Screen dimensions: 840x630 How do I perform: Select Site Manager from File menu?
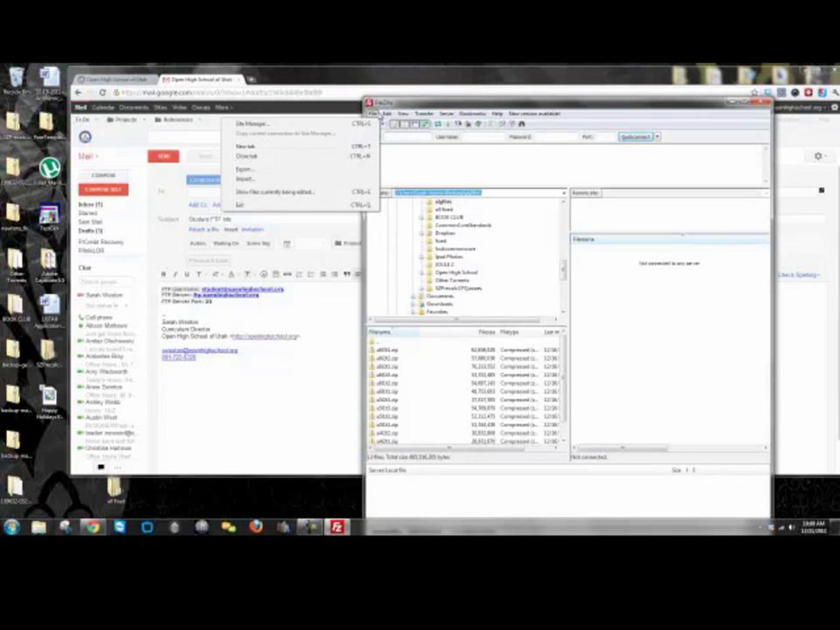coord(253,124)
